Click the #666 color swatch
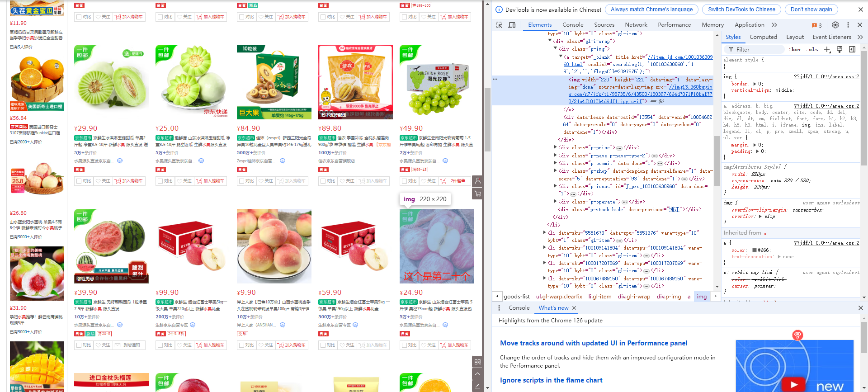The height and width of the screenshot is (392, 868). pyautogui.click(x=755, y=250)
